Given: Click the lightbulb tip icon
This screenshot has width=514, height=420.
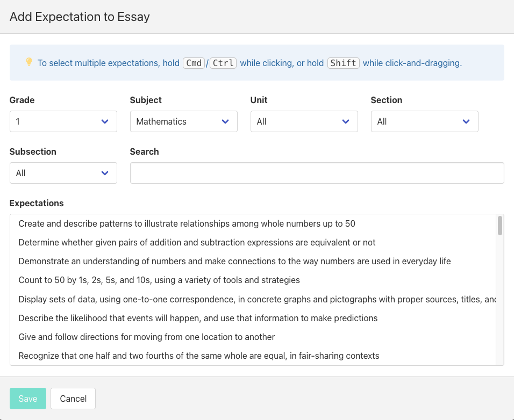Looking at the screenshot, I should coord(29,62).
